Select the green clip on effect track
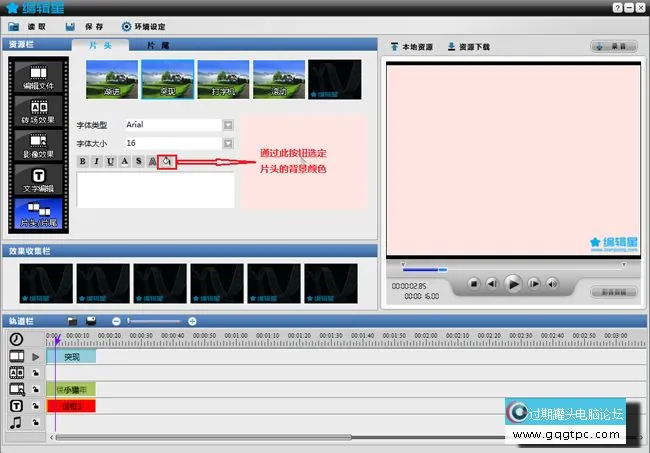The image size is (650, 453). 71,390
